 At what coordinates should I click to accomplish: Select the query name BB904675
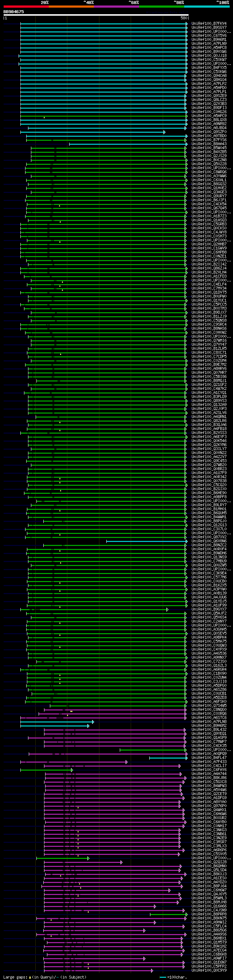(x=14, y=12)
